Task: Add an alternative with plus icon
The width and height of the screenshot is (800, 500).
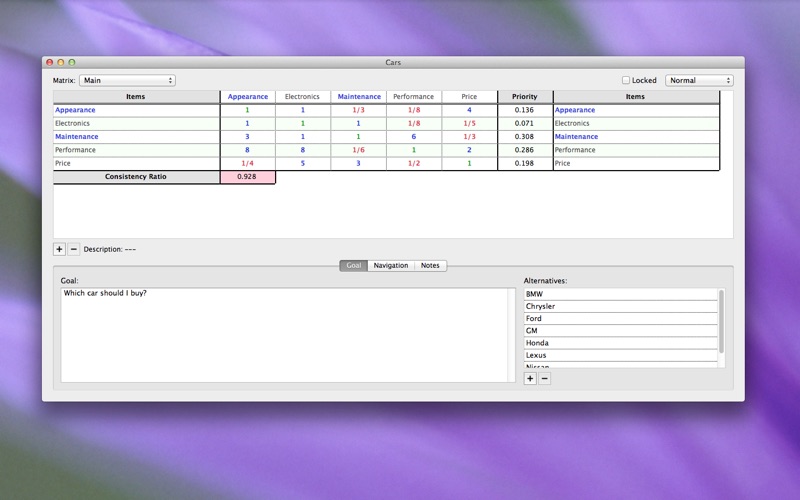Action: click(530, 379)
